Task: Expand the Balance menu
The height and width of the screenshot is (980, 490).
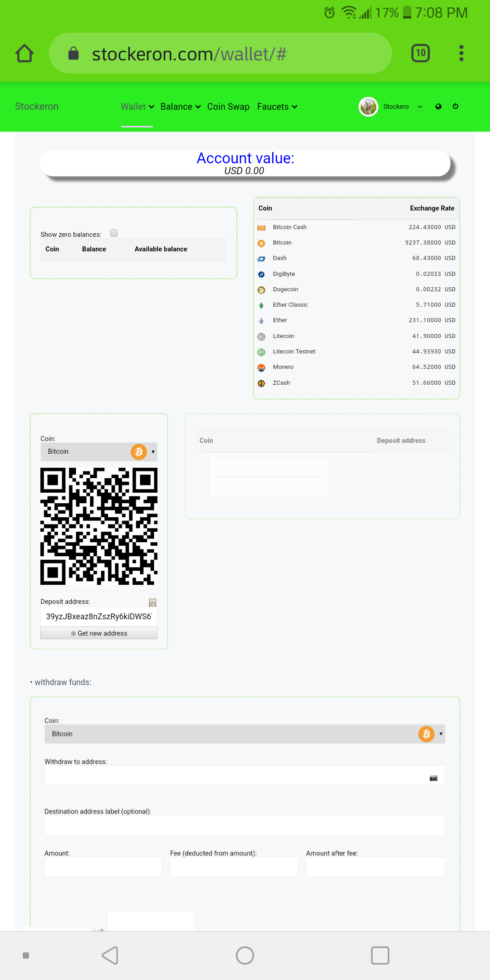Action: tap(181, 107)
